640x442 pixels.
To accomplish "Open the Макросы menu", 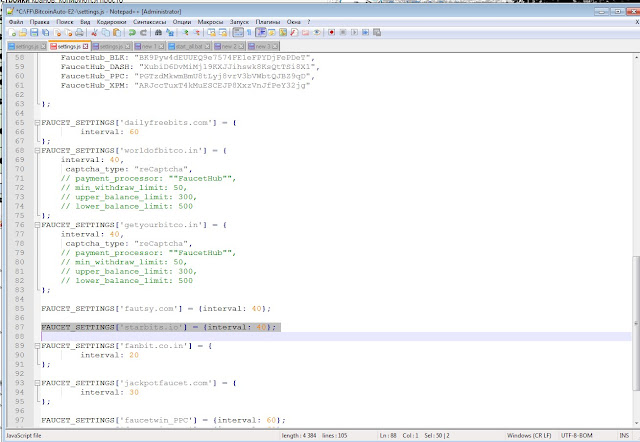I will point(210,22).
